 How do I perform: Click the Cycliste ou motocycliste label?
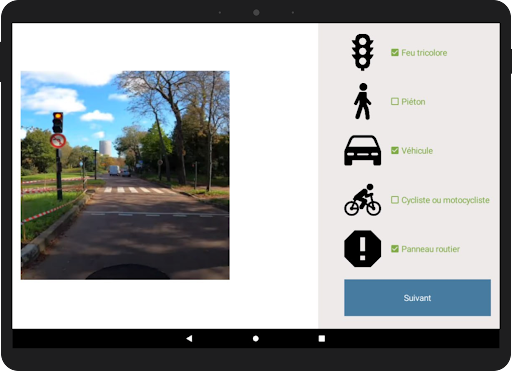[445, 200]
